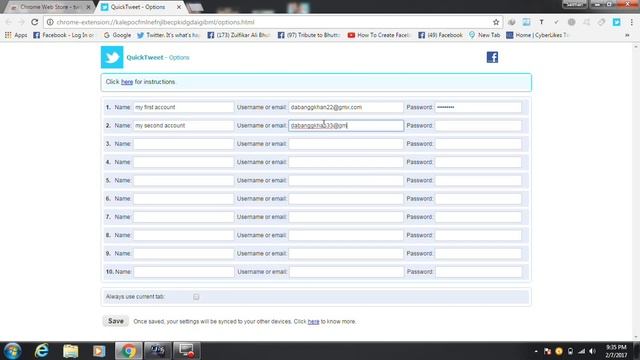Open the 'here' link to know more about syncing

click(313, 322)
